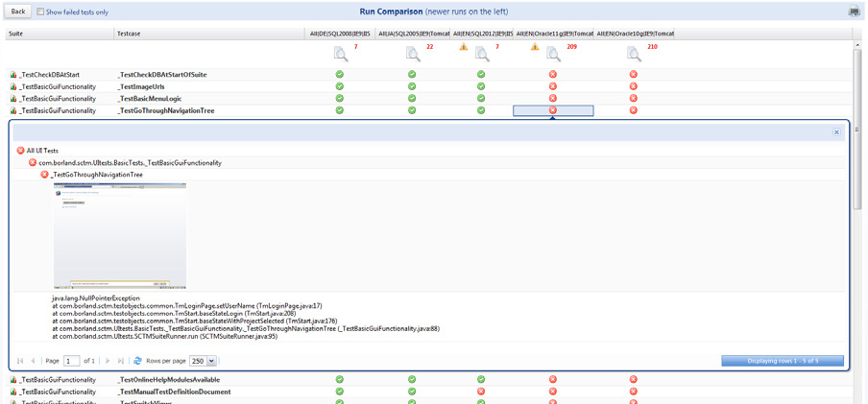The width and height of the screenshot is (868, 404).
Task: Click passed status of _TestBasicMenuLogic in SQL2012 column
Action: 481,99
